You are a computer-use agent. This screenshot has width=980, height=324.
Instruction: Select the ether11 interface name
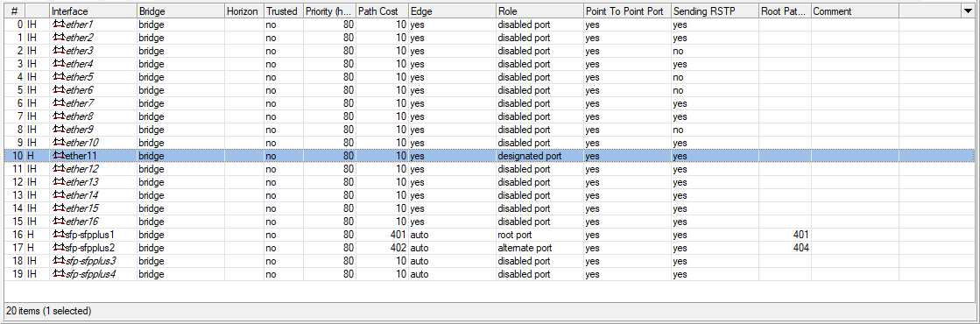click(81, 156)
